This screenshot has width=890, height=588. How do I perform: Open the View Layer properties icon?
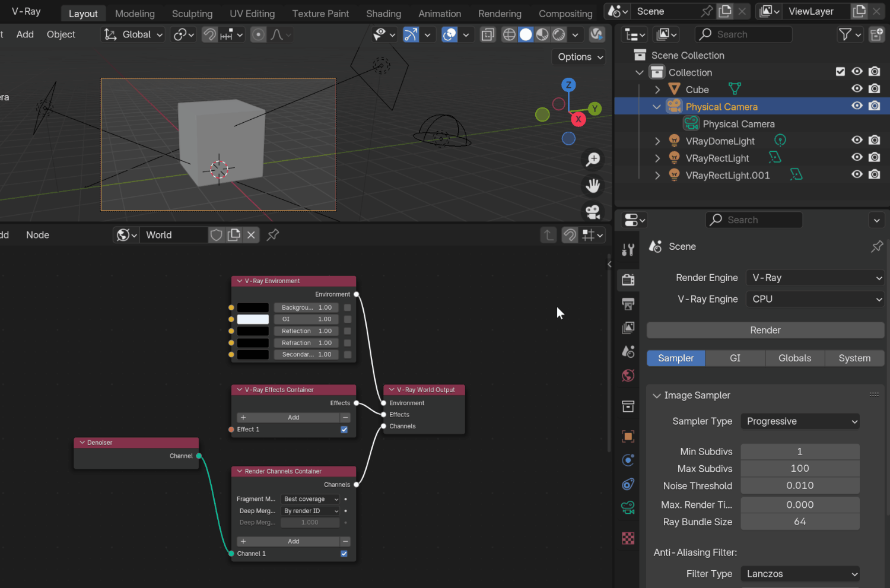point(628,328)
